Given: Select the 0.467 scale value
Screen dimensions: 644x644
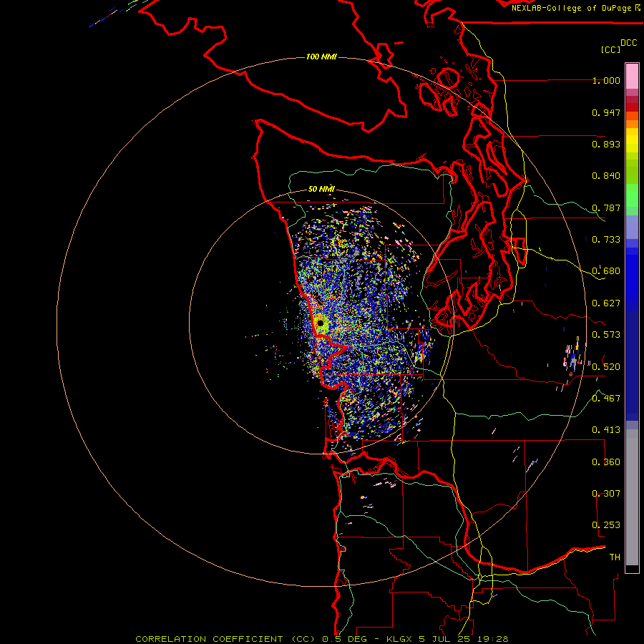Looking at the screenshot, I should click(606, 399).
